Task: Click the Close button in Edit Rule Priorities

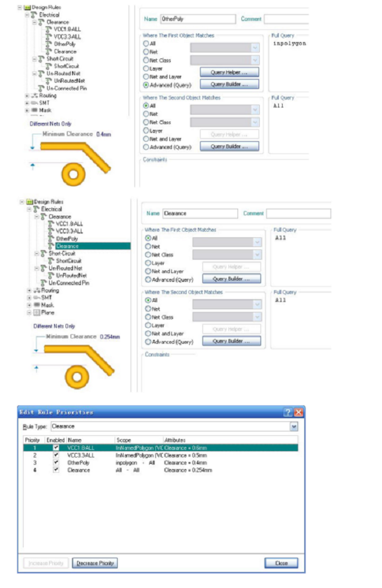Action: point(281,563)
